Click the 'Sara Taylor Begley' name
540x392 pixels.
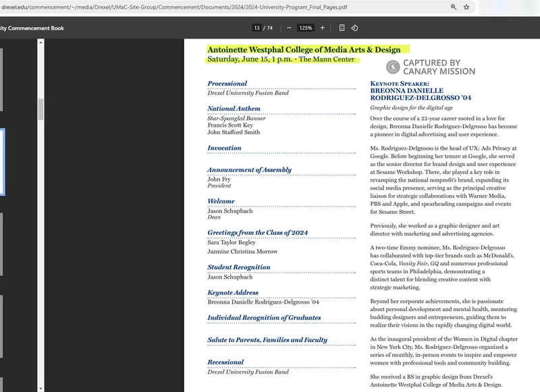[x=232, y=242]
